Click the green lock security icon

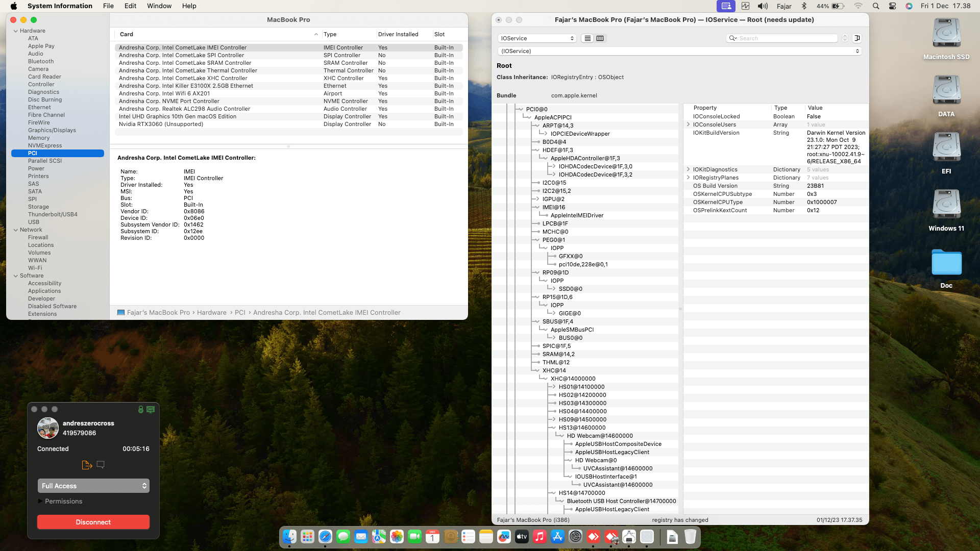(x=141, y=409)
